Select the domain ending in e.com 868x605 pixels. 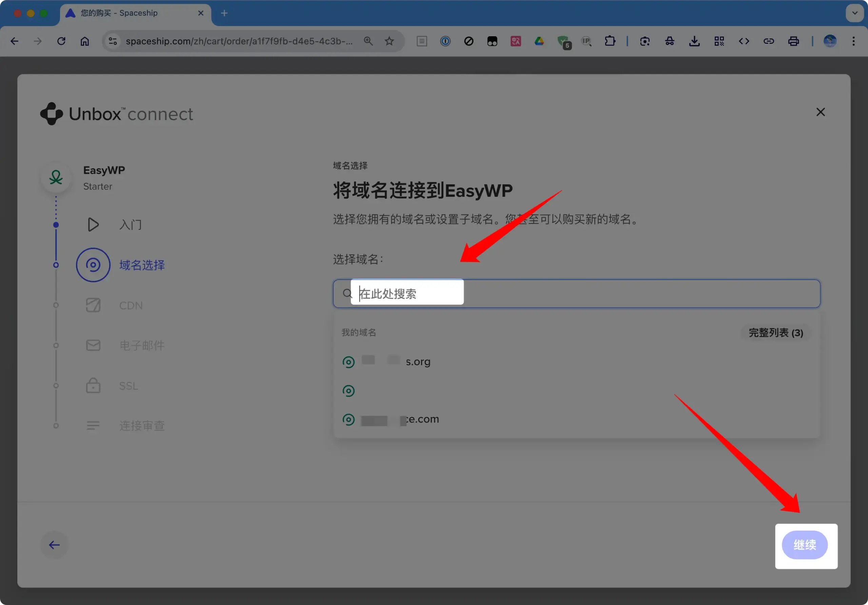click(576, 419)
